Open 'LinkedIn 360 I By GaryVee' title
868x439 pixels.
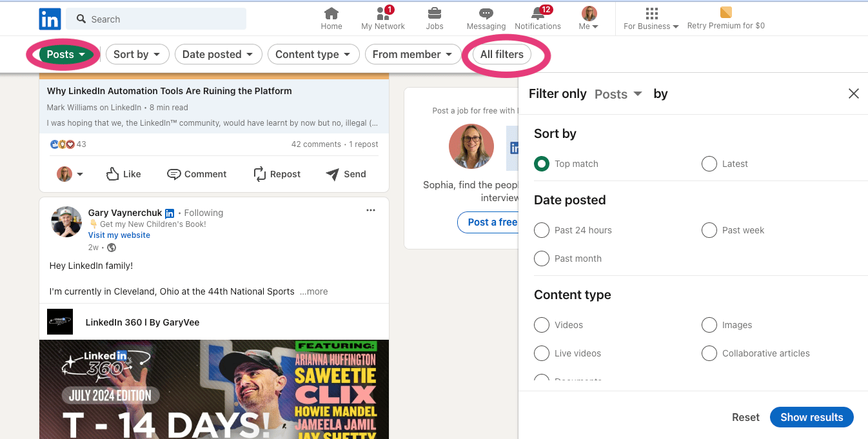point(143,322)
